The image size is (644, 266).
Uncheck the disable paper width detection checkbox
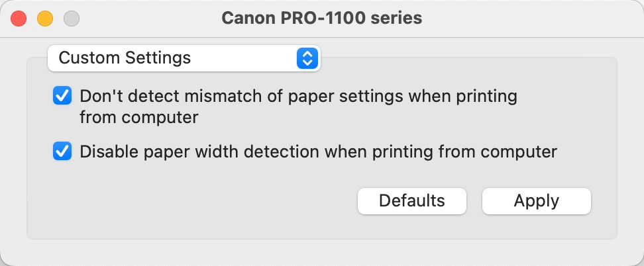pos(62,152)
